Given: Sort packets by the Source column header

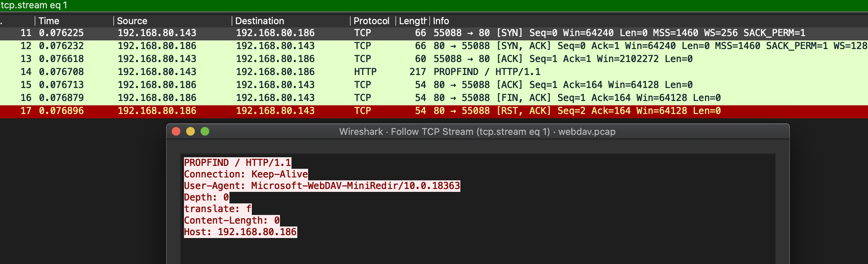Looking at the screenshot, I should 133,21.
